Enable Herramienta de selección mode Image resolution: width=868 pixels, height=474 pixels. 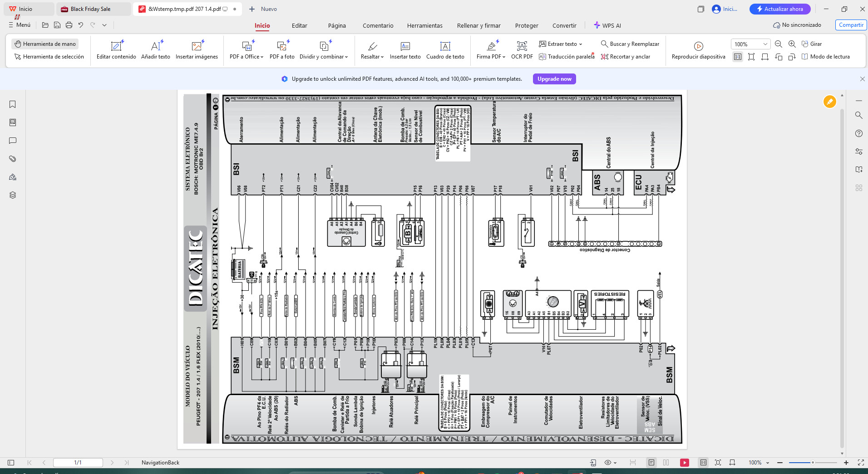pos(49,57)
